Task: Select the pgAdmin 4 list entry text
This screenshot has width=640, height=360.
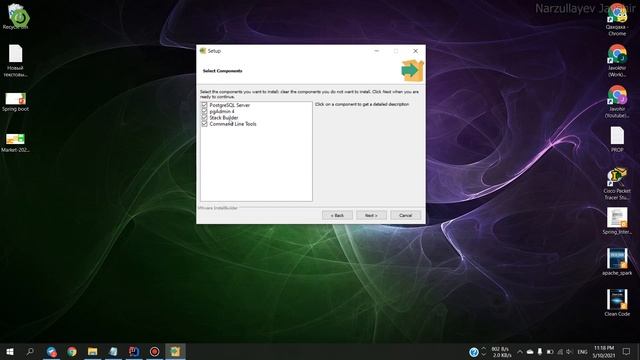Action: coord(222,111)
